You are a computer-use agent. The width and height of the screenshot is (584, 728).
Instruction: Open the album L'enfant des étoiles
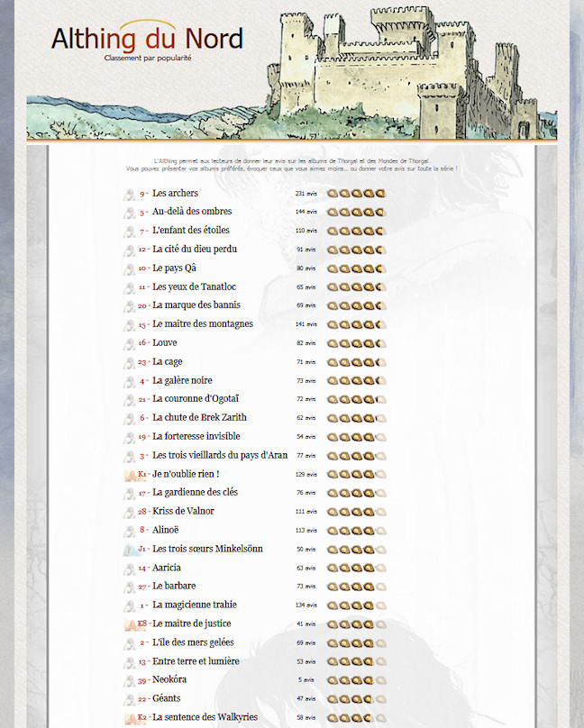click(190, 231)
